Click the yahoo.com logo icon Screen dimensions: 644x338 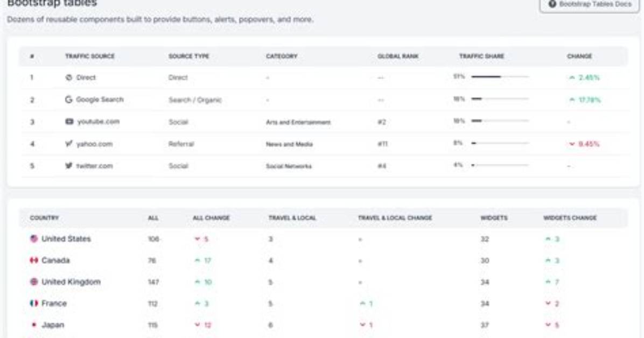click(x=68, y=144)
